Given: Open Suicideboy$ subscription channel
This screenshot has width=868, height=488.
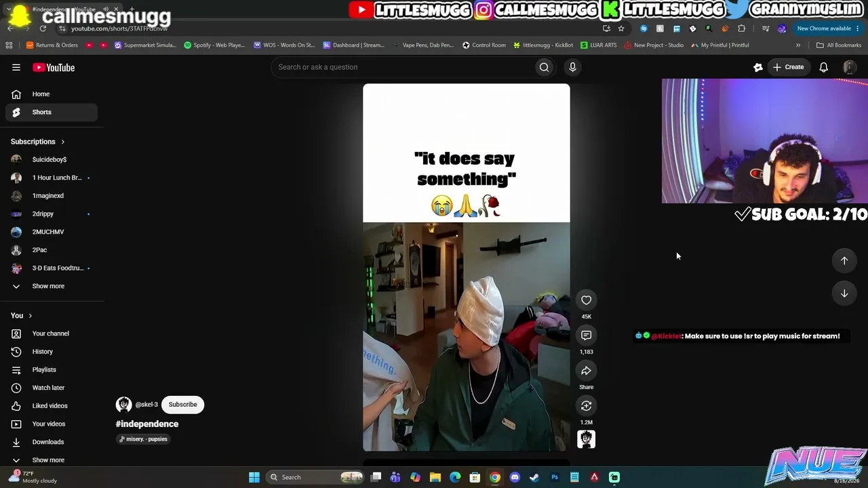Looking at the screenshot, I should (52, 159).
